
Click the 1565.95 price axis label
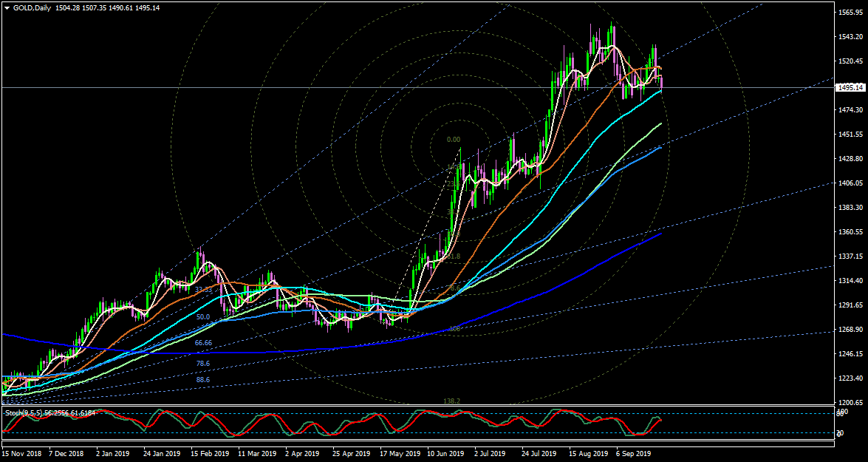[x=851, y=12]
